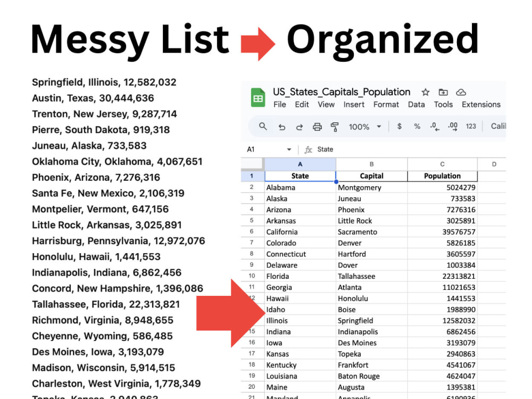Click the Population header cell
532x399 pixels.
pos(443,176)
